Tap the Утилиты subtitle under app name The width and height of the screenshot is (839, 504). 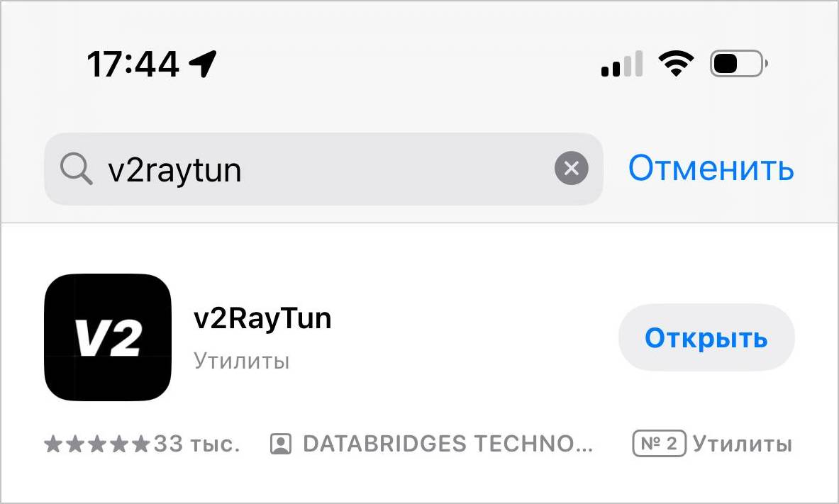(241, 361)
